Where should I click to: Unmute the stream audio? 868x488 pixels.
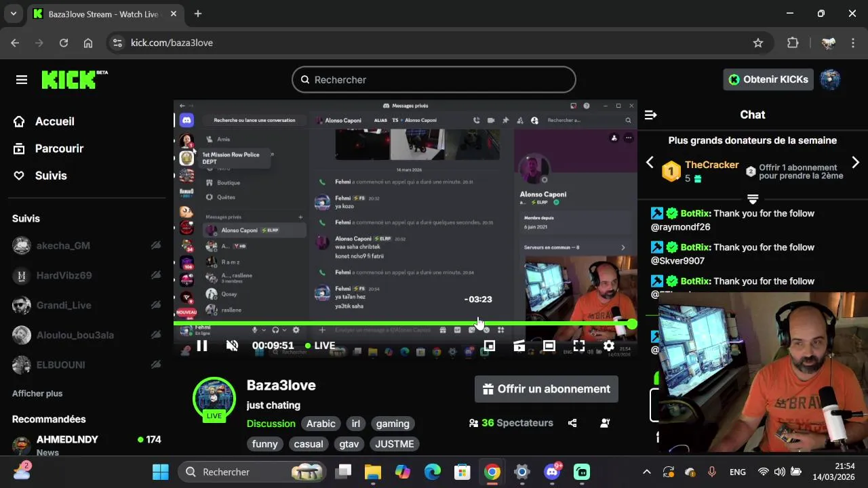pos(232,346)
